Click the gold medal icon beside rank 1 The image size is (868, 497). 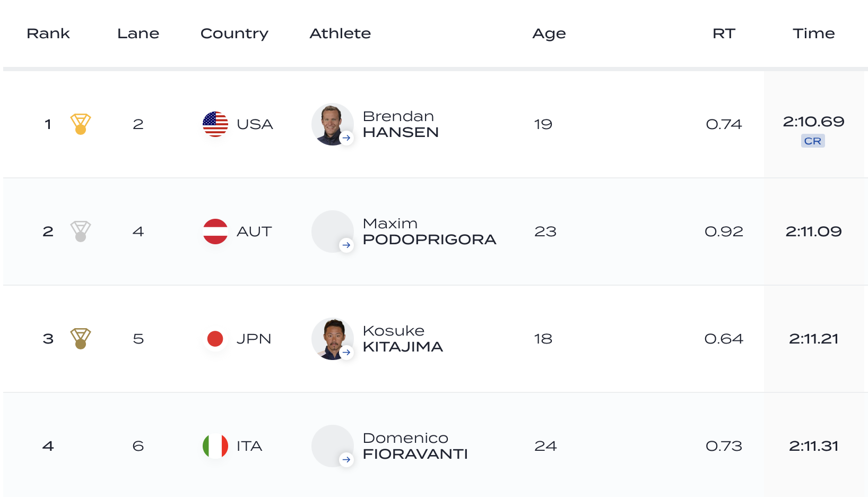[x=81, y=124]
